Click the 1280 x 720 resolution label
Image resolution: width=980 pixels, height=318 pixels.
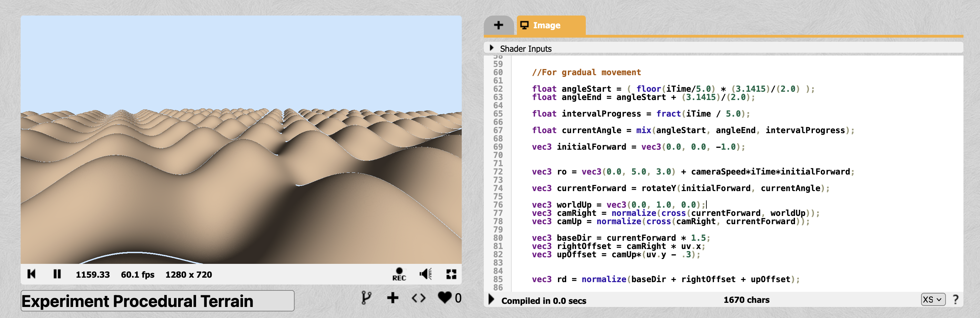tap(188, 275)
